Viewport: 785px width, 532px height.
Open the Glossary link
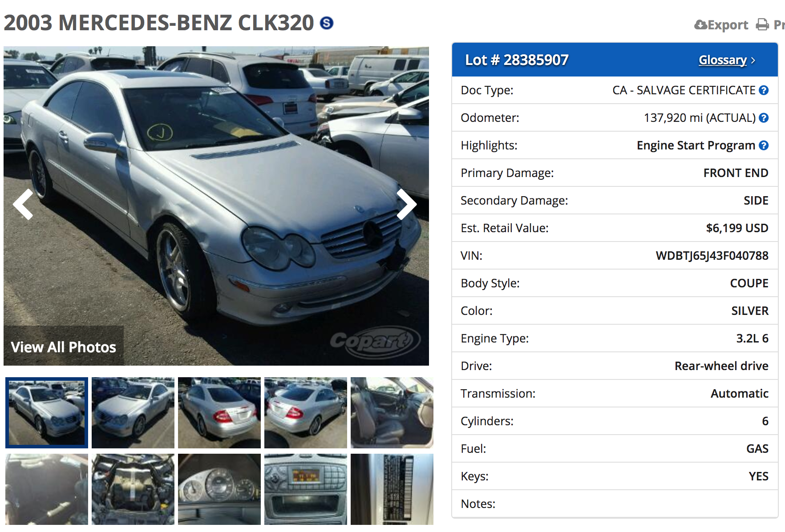723,60
